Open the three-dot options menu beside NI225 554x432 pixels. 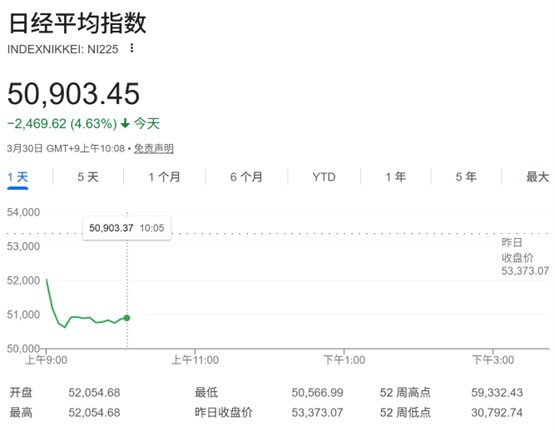coord(132,48)
